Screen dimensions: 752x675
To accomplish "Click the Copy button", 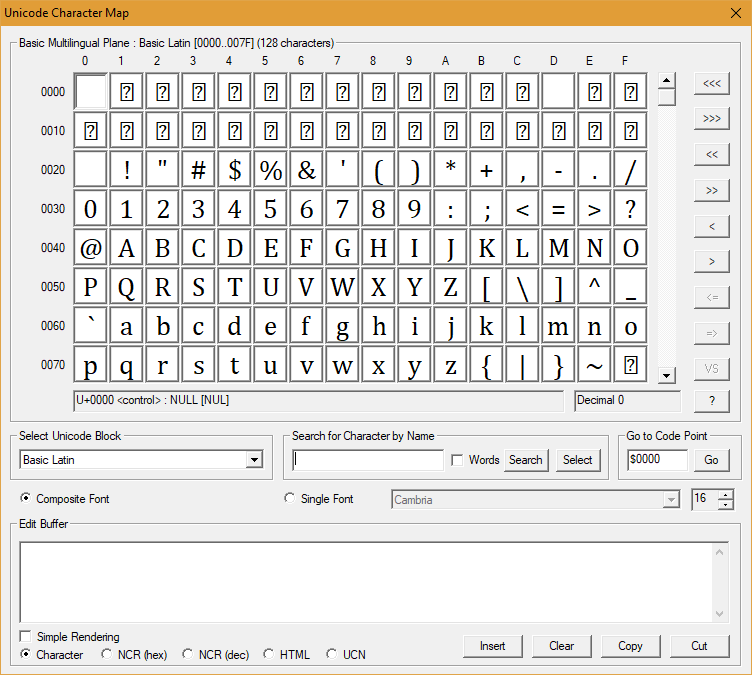I will (x=630, y=646).
